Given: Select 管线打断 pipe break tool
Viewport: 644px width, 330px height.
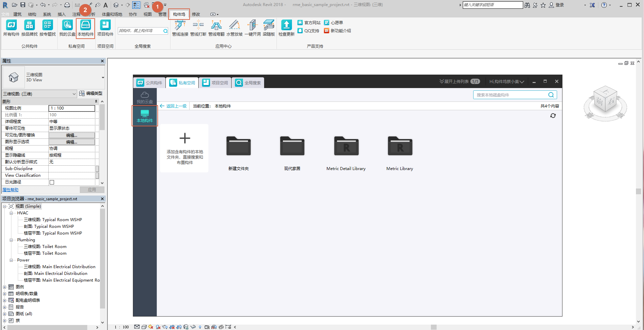Looking at the screenshot, I should tap(198, 28).
